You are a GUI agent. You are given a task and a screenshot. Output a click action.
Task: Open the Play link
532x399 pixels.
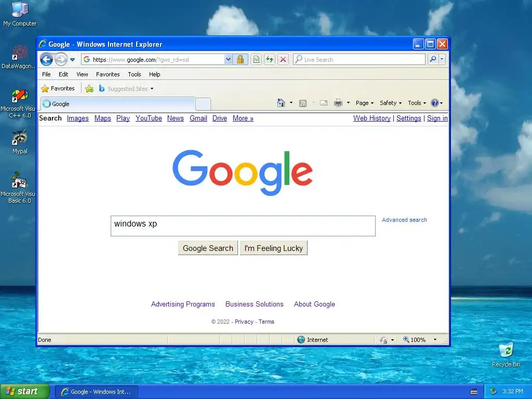pos(123,118)
